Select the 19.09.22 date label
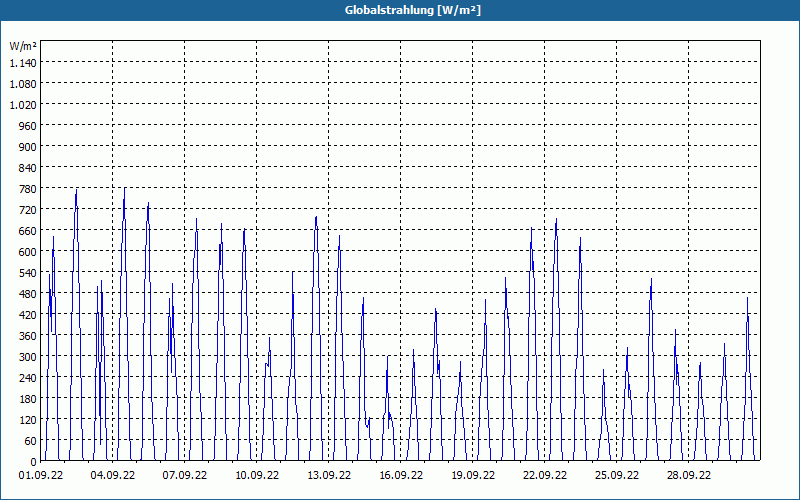 tap(473, 476)
